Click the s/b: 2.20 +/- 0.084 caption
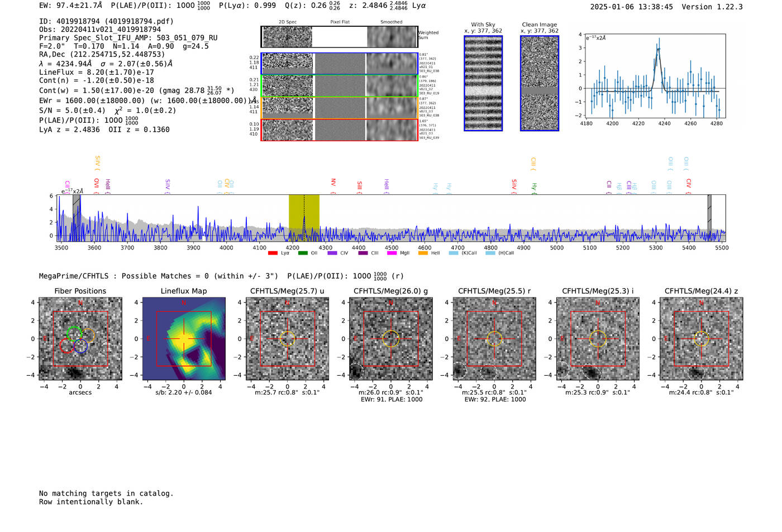The height and width of the screenshot is (532, 782). click(x=184, y=392)
